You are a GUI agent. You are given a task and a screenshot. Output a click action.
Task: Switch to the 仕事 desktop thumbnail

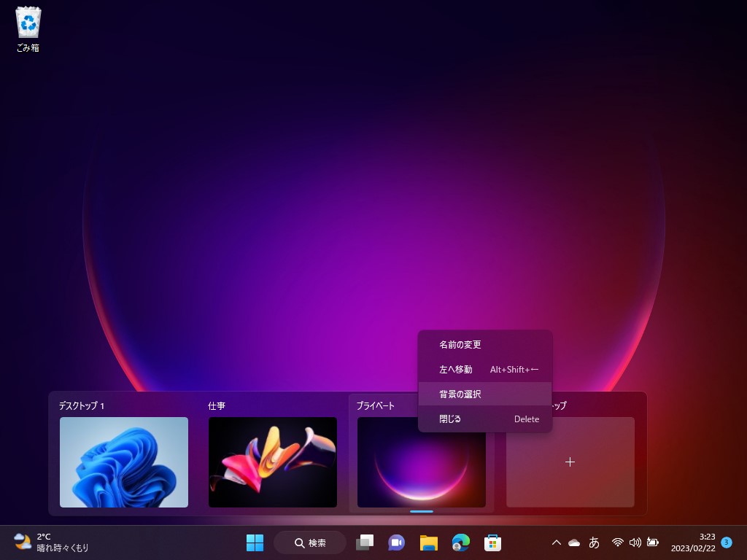pyautogui.click(x=273, y=462)
